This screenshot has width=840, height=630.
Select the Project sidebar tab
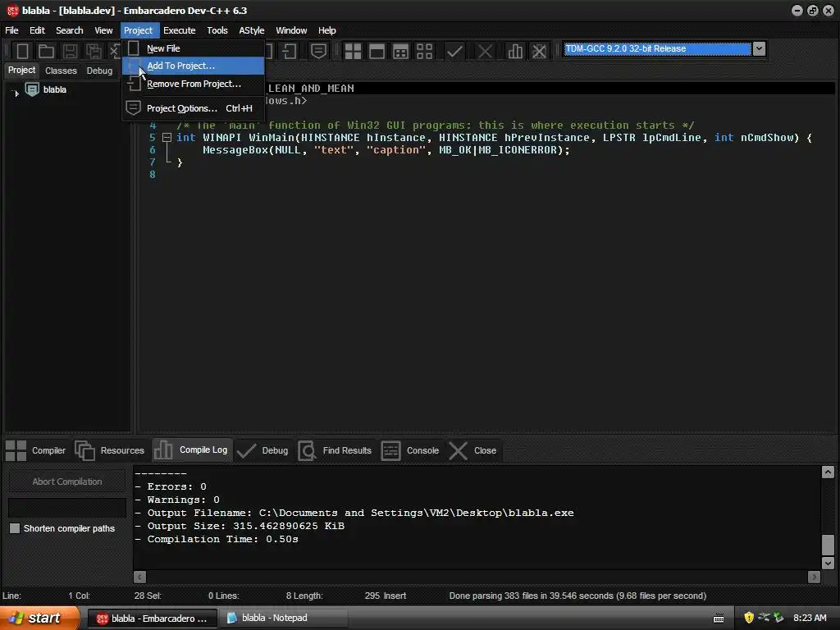(21, 71)
